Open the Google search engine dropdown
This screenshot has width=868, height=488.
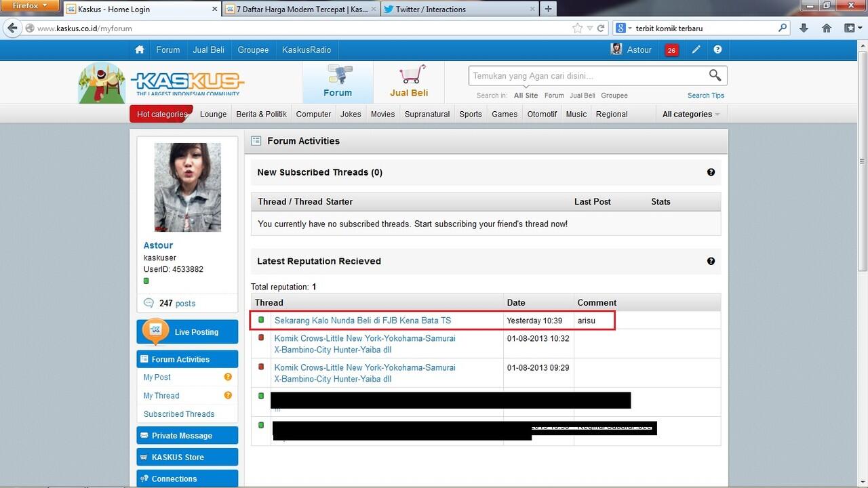coord(624,28)
